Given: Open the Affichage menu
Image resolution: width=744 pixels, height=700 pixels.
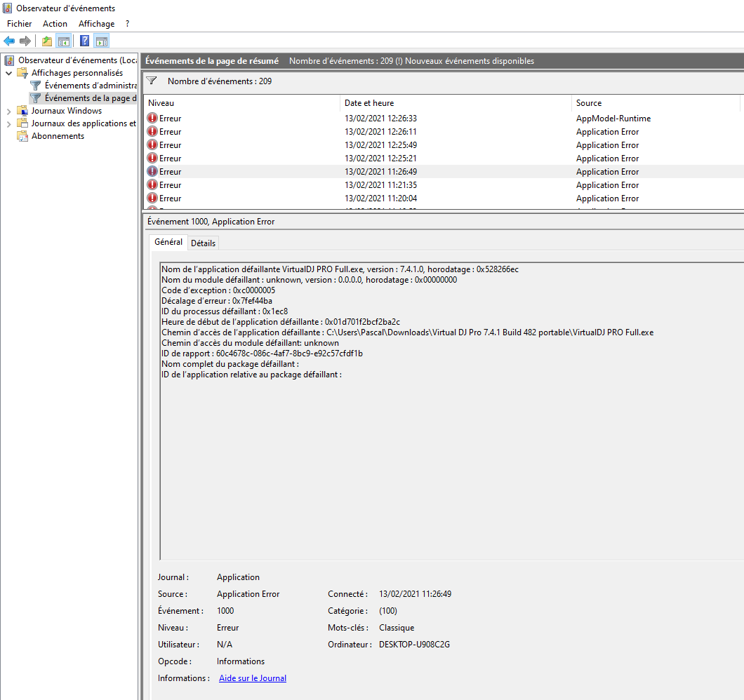Looking at the screenshot, I should (x=96, y=24).
